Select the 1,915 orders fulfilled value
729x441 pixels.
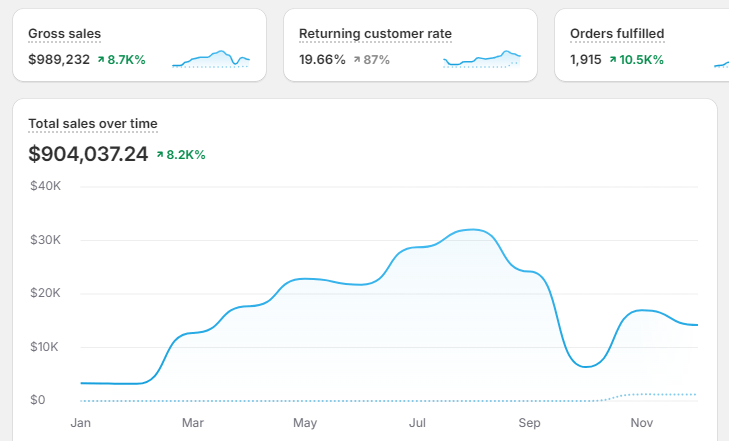585,60
